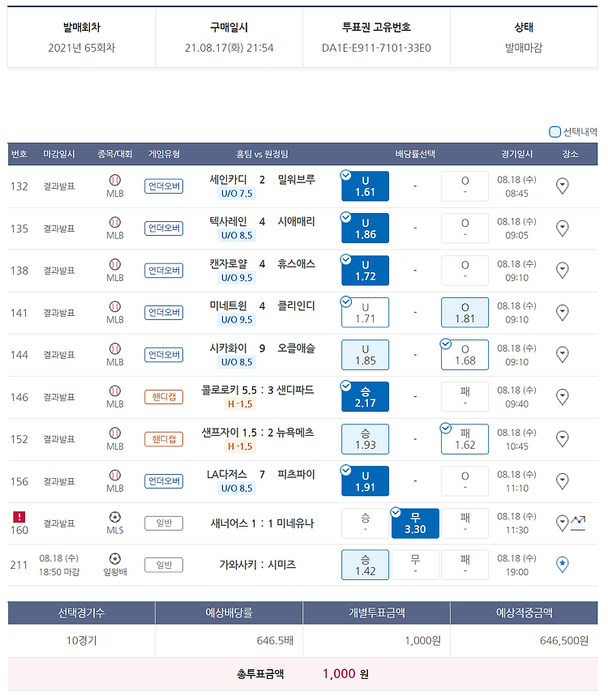Viewport: 608px width, 700px height.
Task: Click baseball icon on row 144
Action: 115,348
